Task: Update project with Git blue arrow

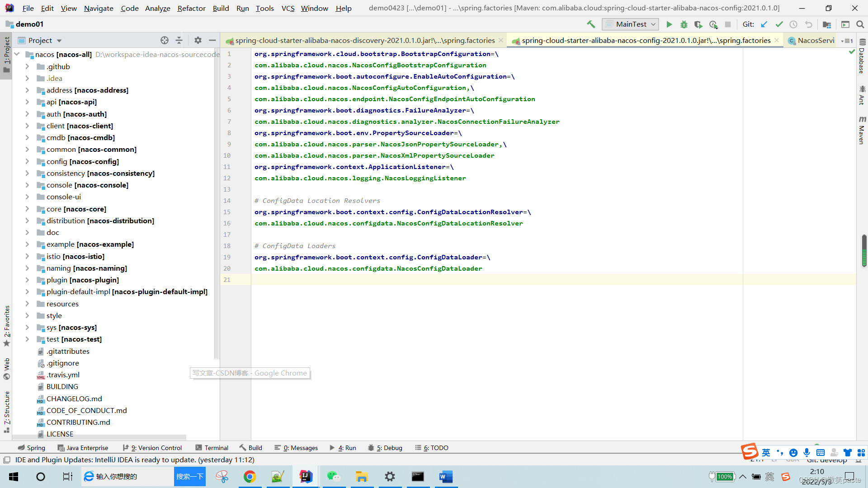Action: 764,24
